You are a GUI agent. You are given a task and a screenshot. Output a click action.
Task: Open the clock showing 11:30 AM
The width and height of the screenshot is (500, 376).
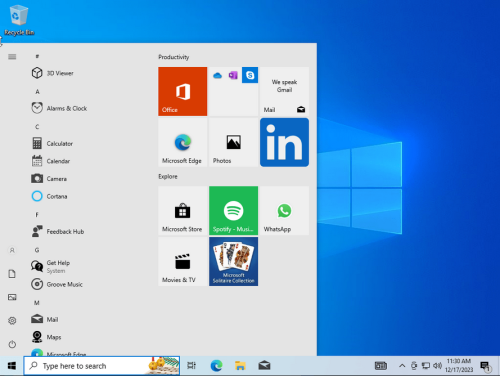coord(459,366)
